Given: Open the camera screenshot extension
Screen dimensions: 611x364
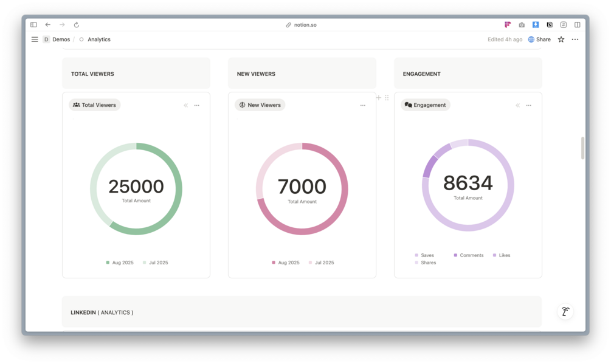Looking at the screenshot, I should (522, 24).
